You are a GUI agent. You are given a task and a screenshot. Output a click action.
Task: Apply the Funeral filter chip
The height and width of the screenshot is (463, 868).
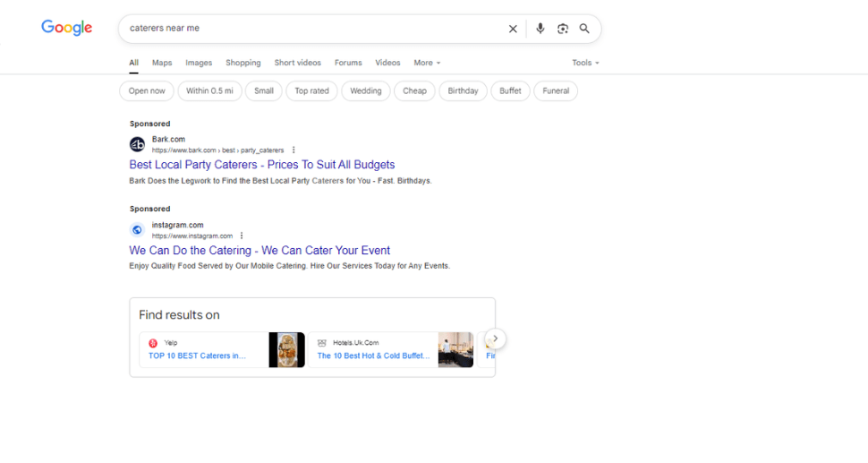click(556, 90)
